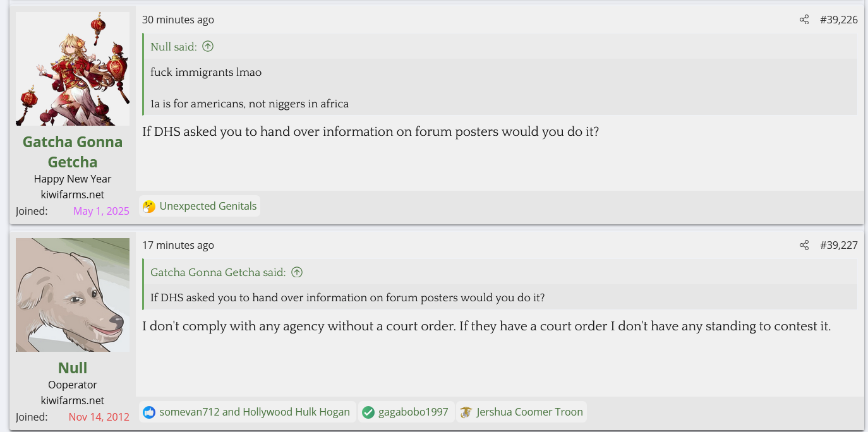The width and height of the screenshot is (868, 432).
Task: Click share icon on post #39,226
Action: (804, 20)
